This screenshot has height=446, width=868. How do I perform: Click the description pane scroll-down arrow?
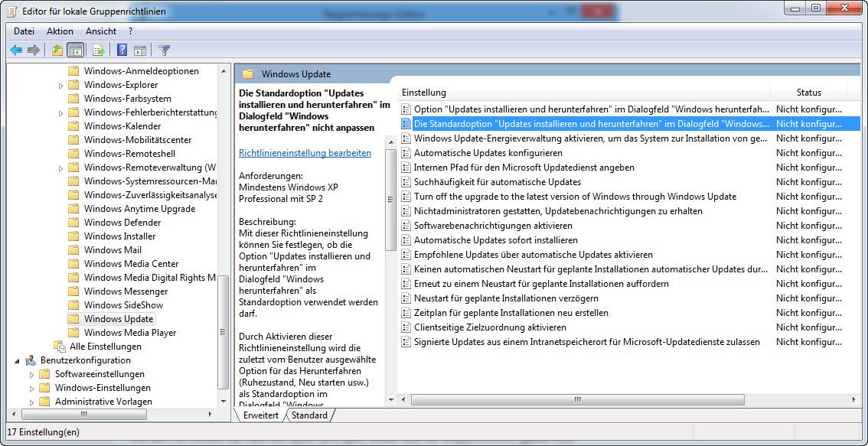(391, 399)
